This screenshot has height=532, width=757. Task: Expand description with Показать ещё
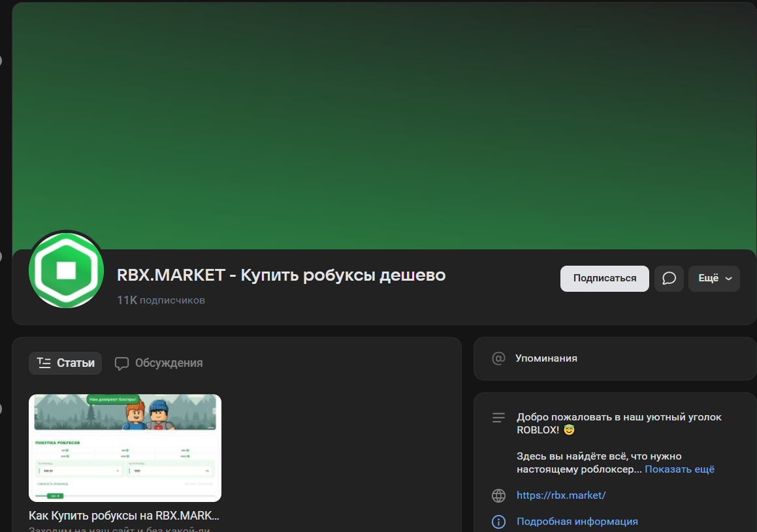click(x=679, y=469)
